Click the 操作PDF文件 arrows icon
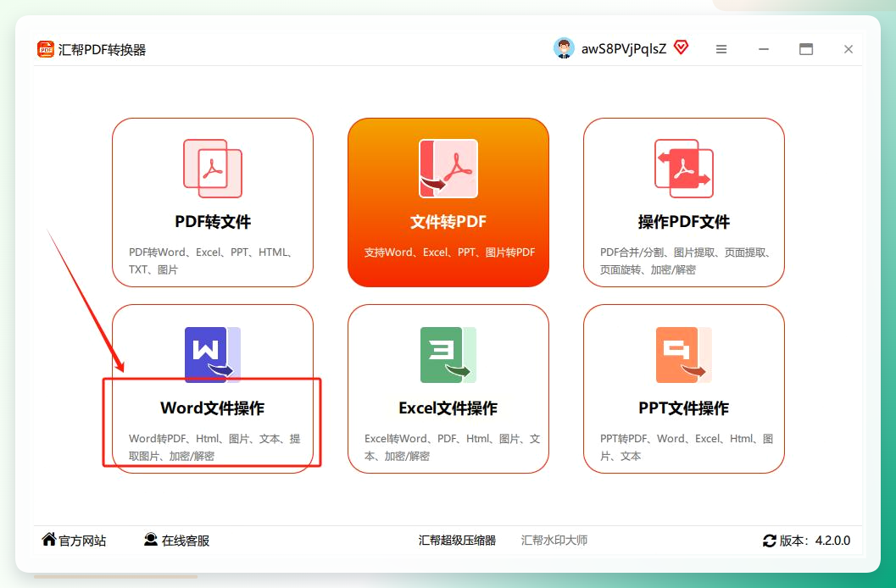896x588 pixels. pos(684,169)
